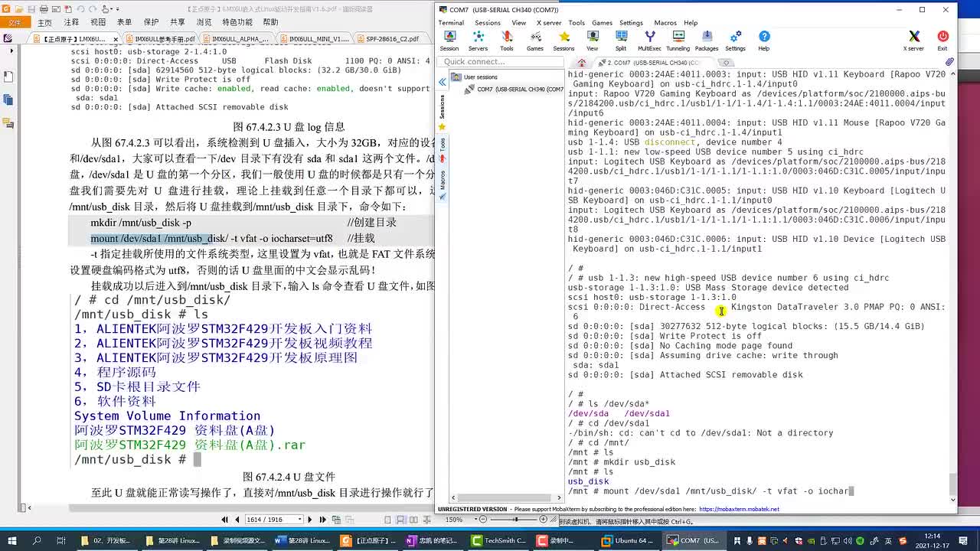
Task: Switch to IMX6ULL_ALPHA PDF tab
Action: [x=238, y=38]
